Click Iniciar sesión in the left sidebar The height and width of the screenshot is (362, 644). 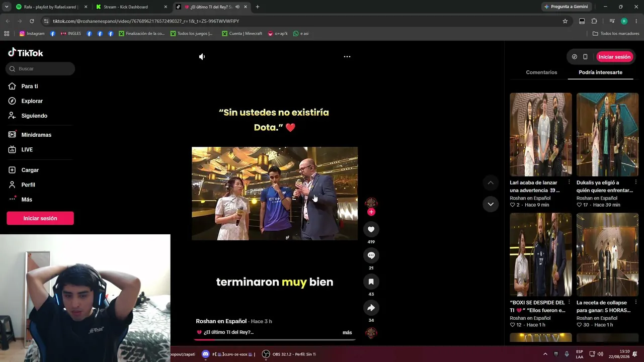tap(40, 218)
